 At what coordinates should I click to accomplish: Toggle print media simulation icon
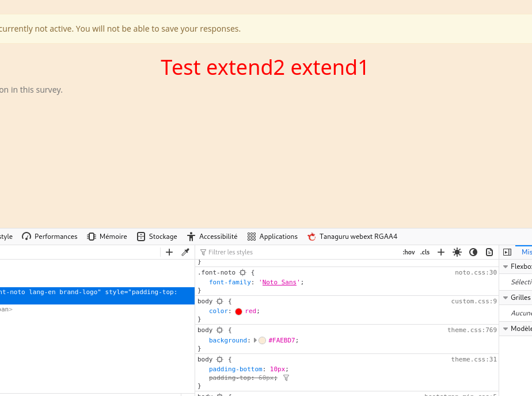point(489,252)
